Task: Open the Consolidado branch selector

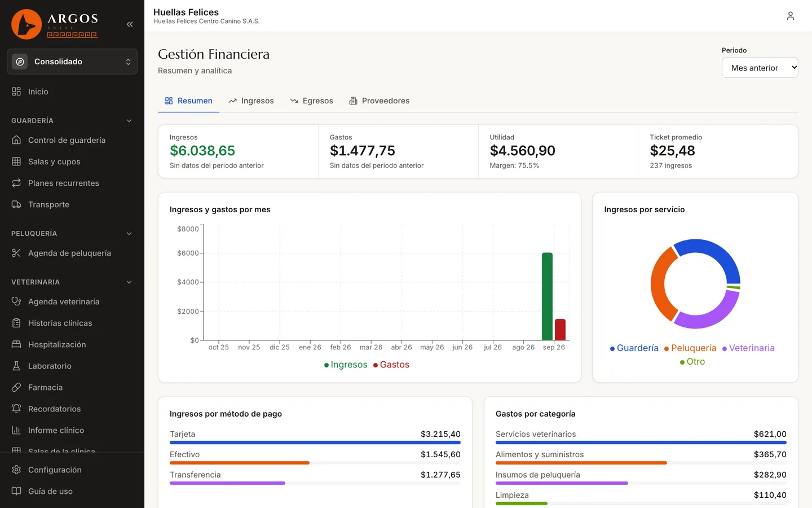Action: [72, 62]
